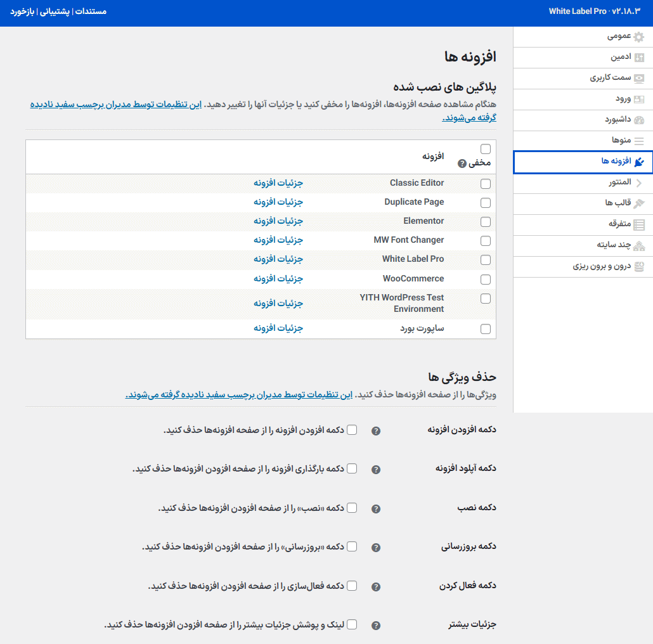The width and height of the screenshot is (653, 644).
Task: Click the ورود login icon
Action: tap(639, 100)
